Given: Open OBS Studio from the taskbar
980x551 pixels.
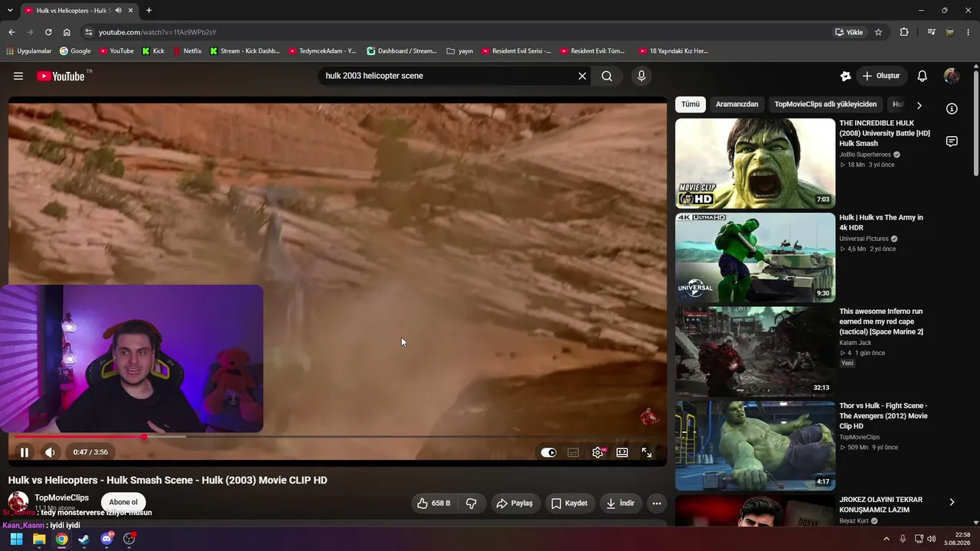Looking at the screenshot, I should [129, 539].
